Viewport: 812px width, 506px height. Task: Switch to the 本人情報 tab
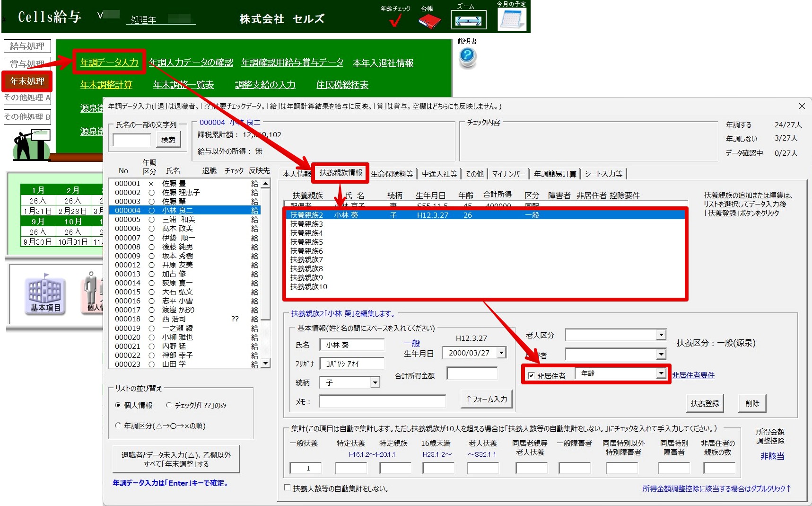297,174
